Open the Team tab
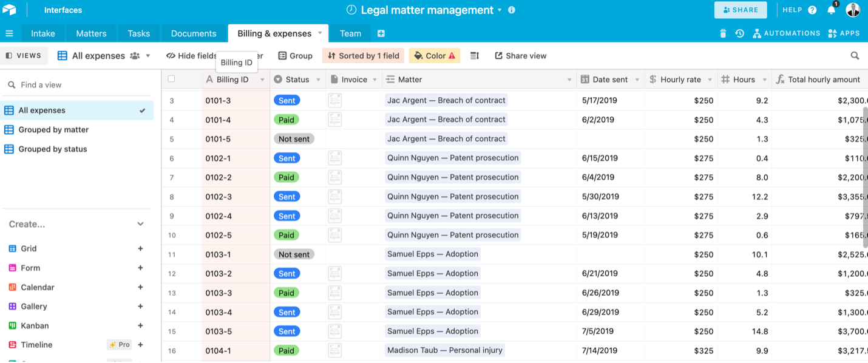868x363 pixels. [x=350, y=33]
